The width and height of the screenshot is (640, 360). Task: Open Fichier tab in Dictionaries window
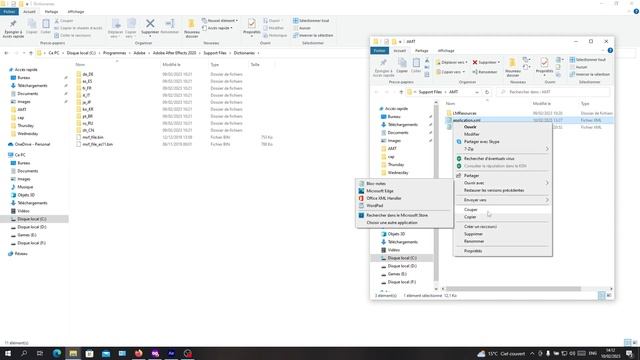pos(9,12)
